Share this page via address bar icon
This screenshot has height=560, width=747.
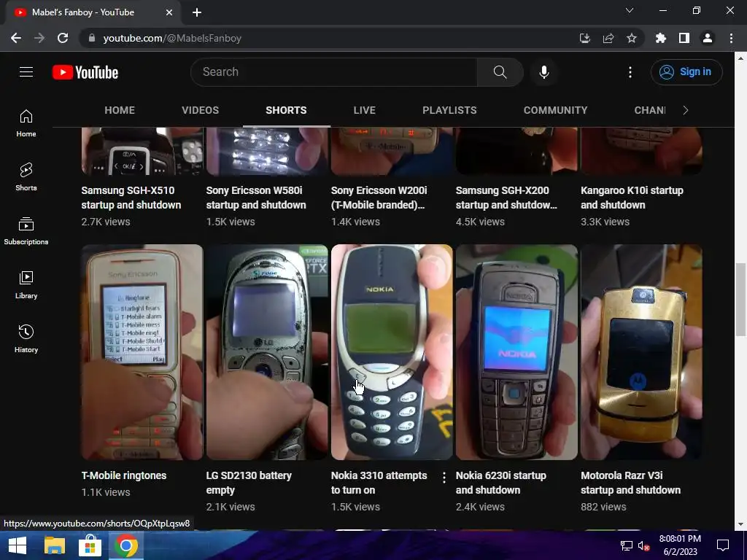608,38
